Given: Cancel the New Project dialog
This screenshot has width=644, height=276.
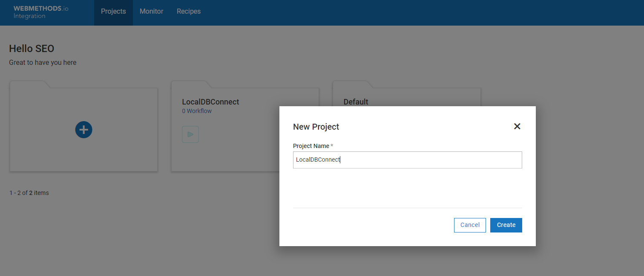Looking at the screenshot, I should [x=470, y=225].
